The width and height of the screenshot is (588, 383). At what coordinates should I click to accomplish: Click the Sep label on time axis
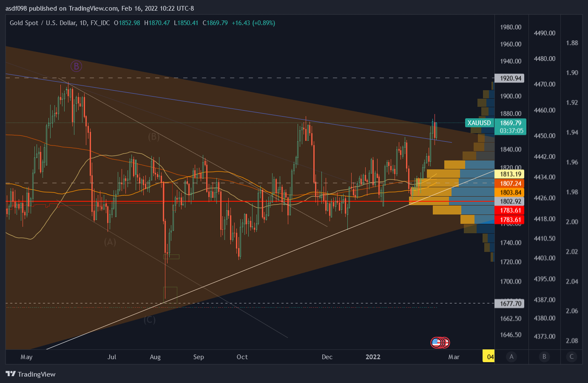click(x=199, y=357)
